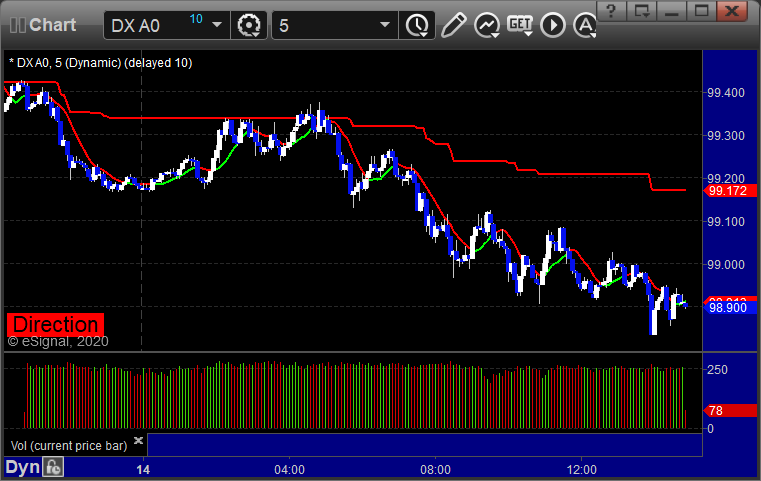
Task: Minimize the chart window
Action: tap(672, 11)
